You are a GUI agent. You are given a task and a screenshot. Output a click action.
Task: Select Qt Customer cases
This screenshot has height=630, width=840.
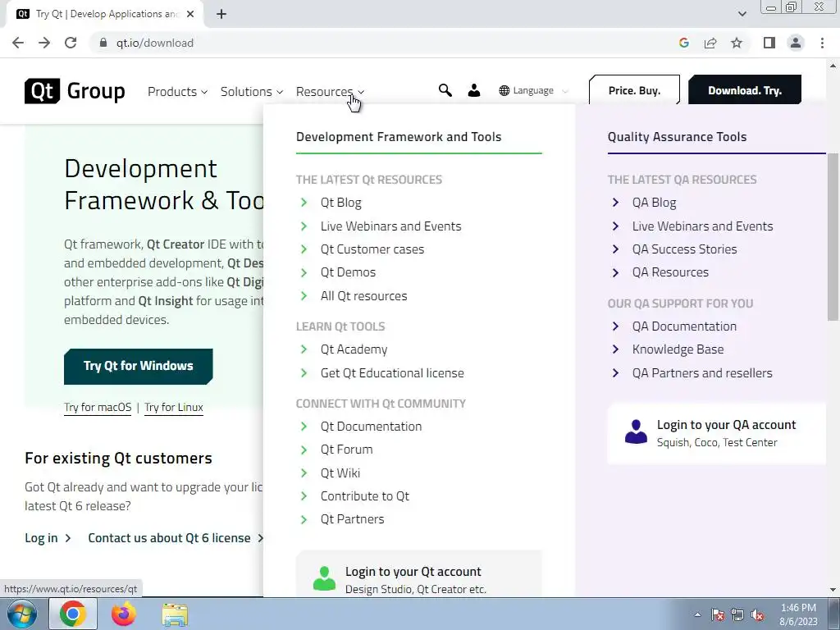[372, 249]
